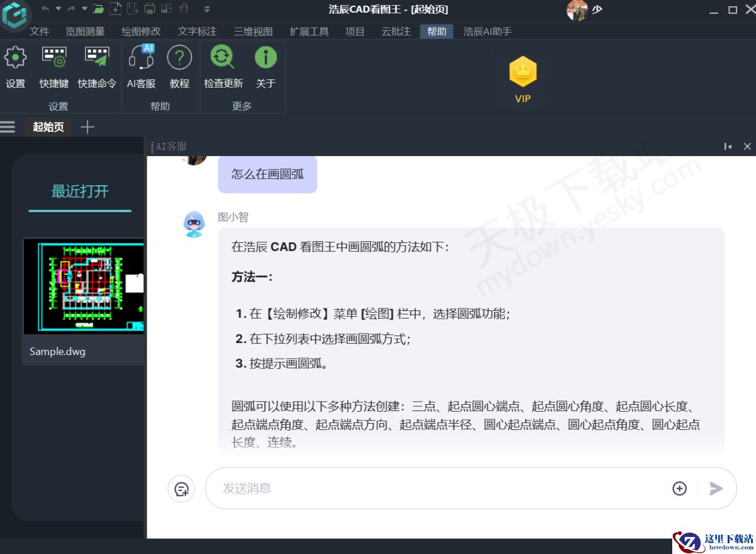Expand the undo history dropdown arrow

(x=58, y=9)
